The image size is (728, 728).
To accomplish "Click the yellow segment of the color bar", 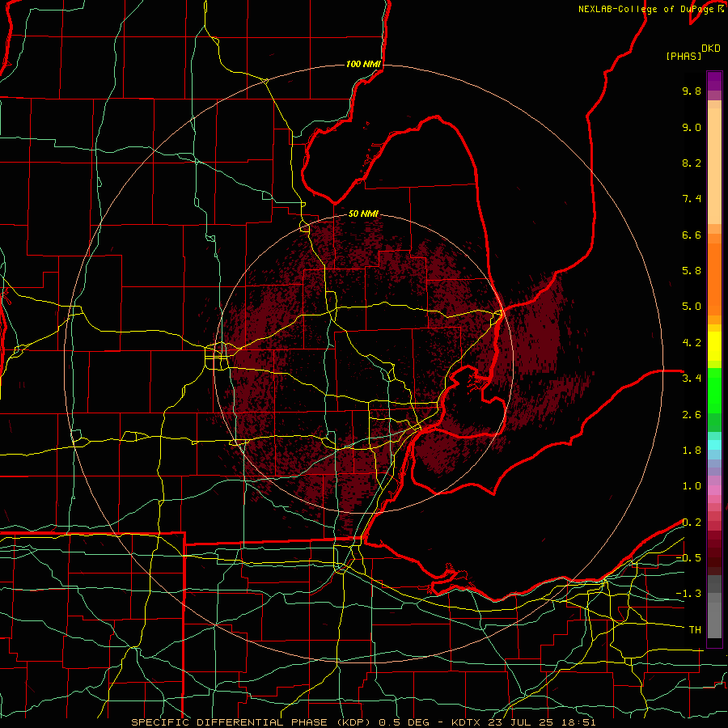I will point(714,346).
